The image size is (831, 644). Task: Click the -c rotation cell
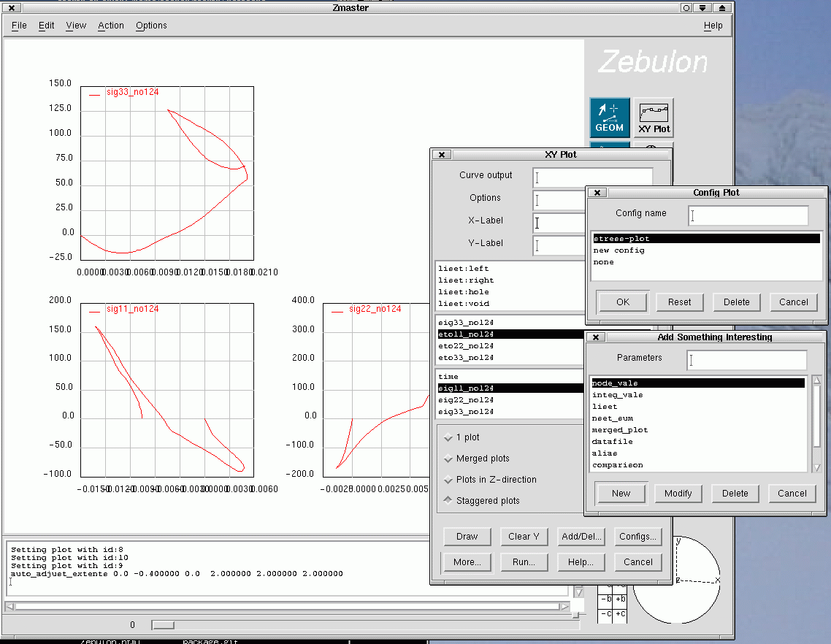tap(606, 614)
